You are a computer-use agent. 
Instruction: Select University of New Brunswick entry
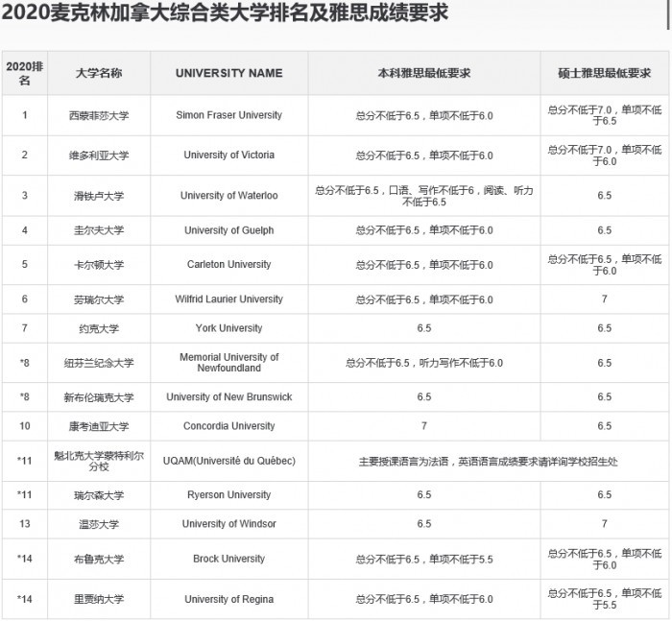[228, 396]
